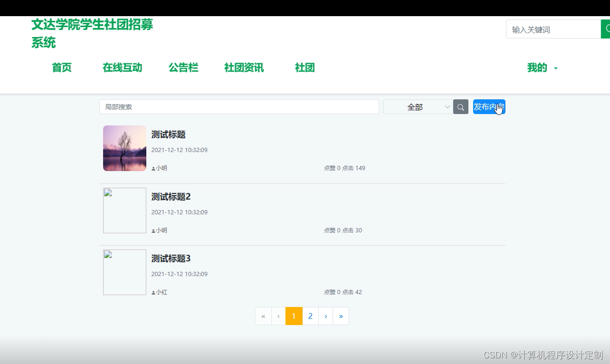Open the 在线互动 nav item

pos(123,68)
